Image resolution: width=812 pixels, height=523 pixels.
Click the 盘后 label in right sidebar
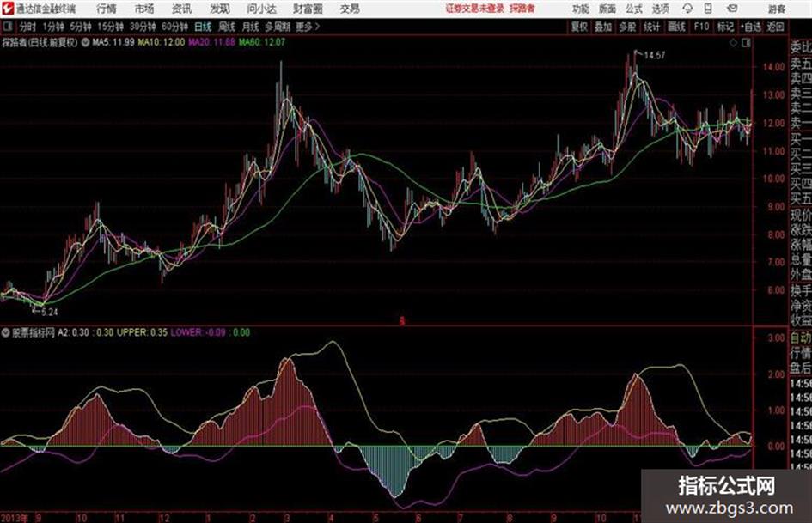click(x=800, y=368)
